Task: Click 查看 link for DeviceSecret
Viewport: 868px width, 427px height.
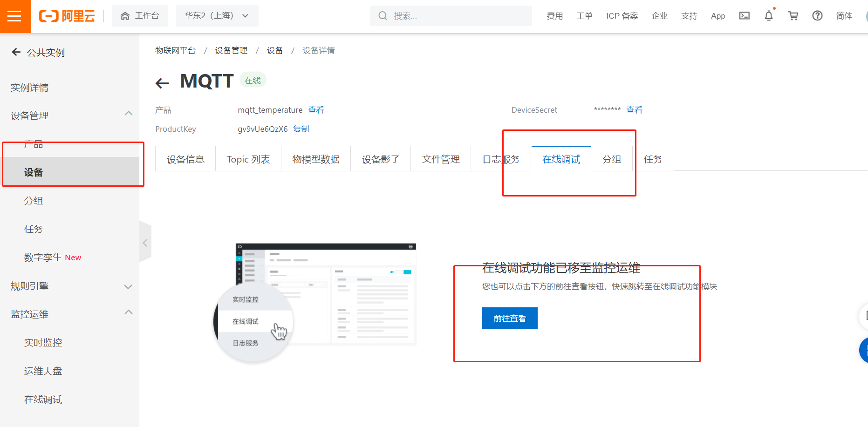Action: point(634,110)
